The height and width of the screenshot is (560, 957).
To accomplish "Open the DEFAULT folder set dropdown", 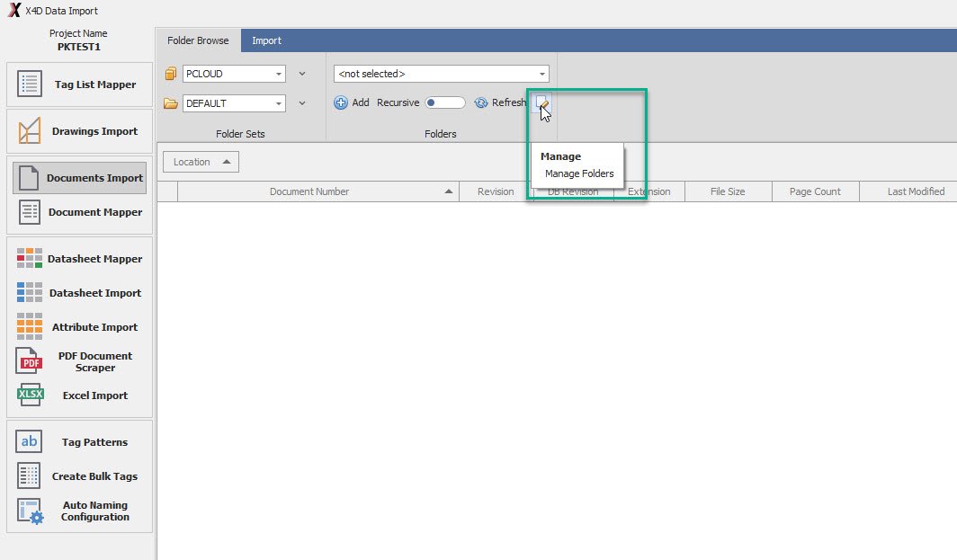I will tap(279, 103).
